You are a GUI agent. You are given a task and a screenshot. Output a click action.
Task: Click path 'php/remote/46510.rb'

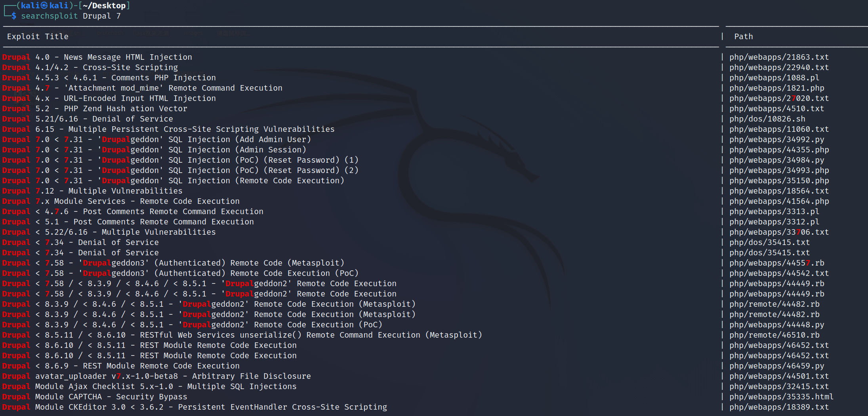(x=775, y=335)
